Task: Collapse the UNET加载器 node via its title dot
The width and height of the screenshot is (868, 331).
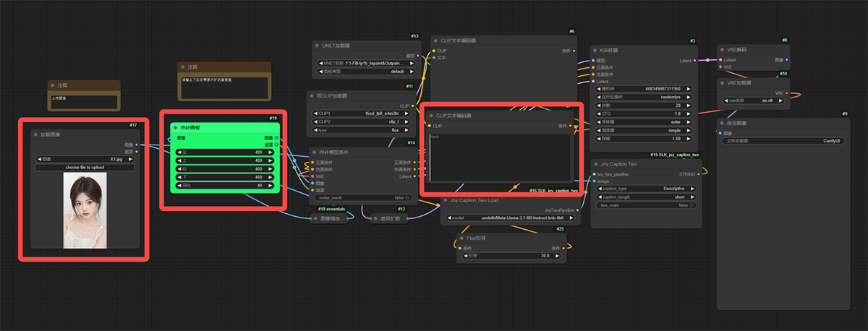Action: (317, 46)
